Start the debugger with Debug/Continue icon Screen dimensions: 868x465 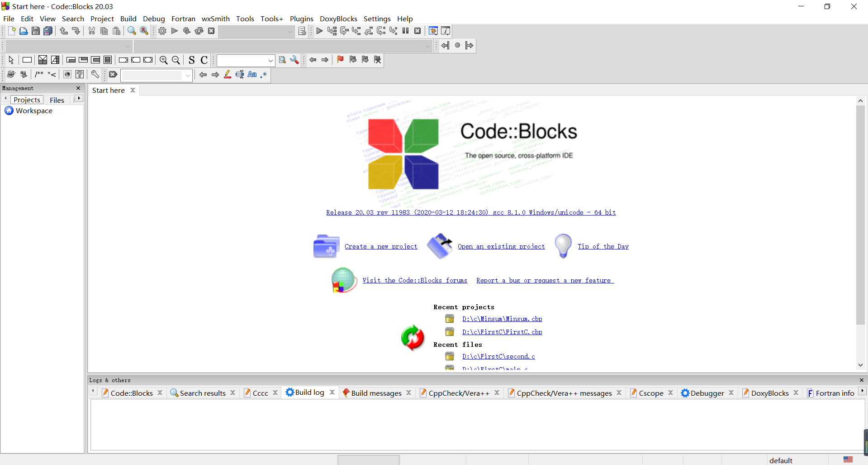coord(320,31)
